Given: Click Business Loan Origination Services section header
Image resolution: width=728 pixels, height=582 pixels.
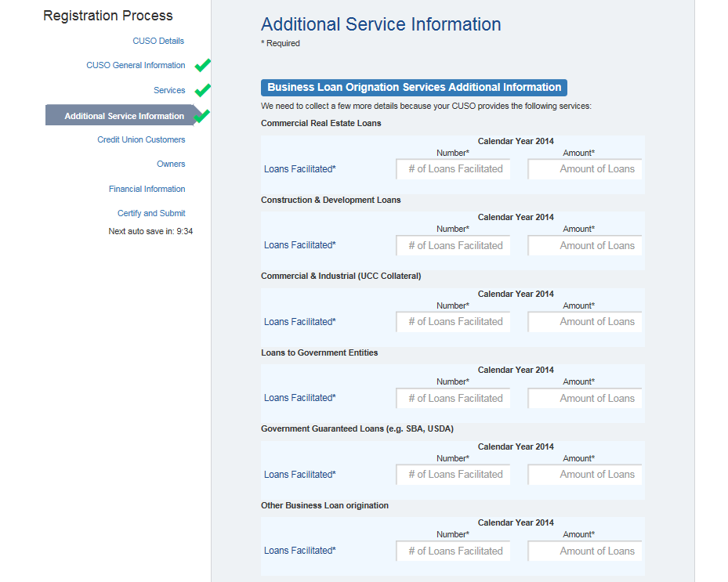Looking at the screenshot, I should 414,87.
